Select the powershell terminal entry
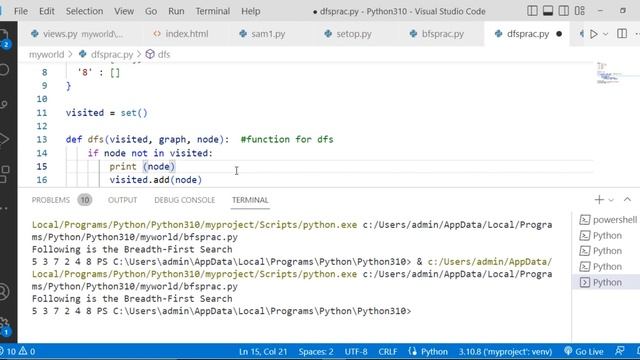640x360 pixels. pos(608,220)
